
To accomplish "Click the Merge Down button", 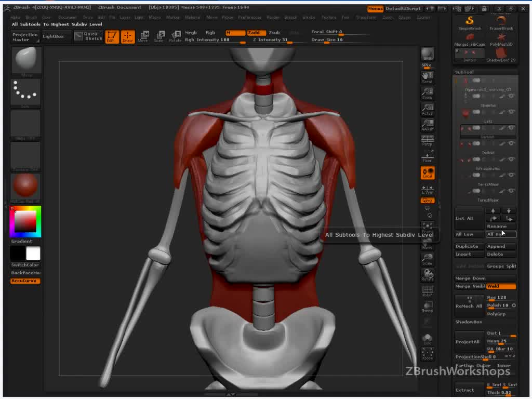I will 485,278.
